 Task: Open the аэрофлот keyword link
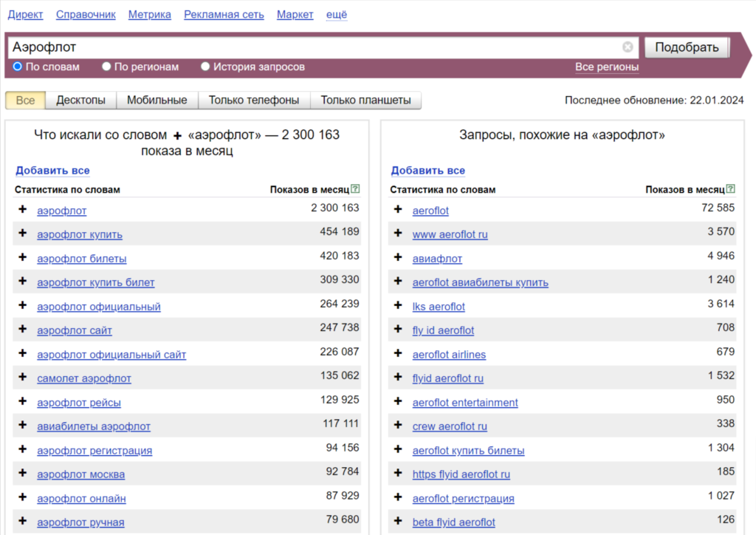(x=62, y=211)
